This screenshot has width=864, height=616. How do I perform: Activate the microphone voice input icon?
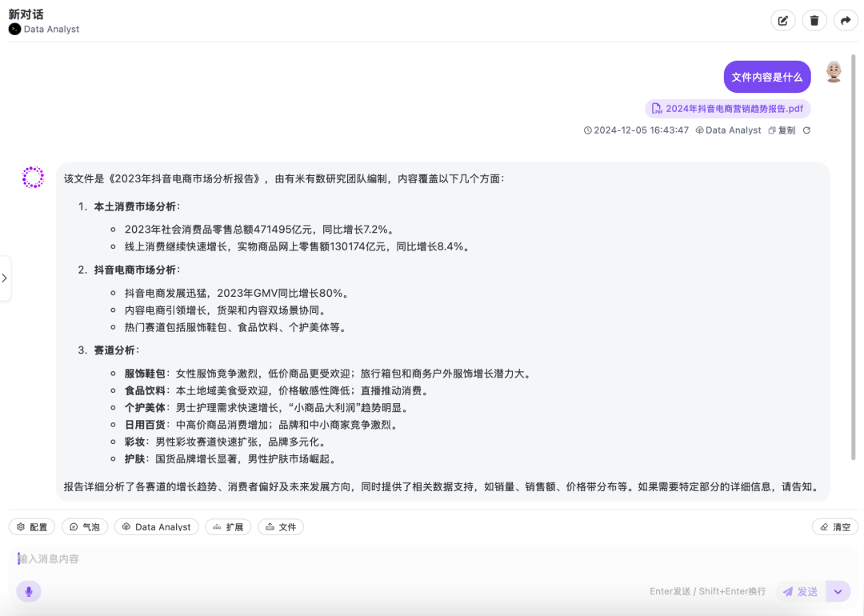(28, 591)
